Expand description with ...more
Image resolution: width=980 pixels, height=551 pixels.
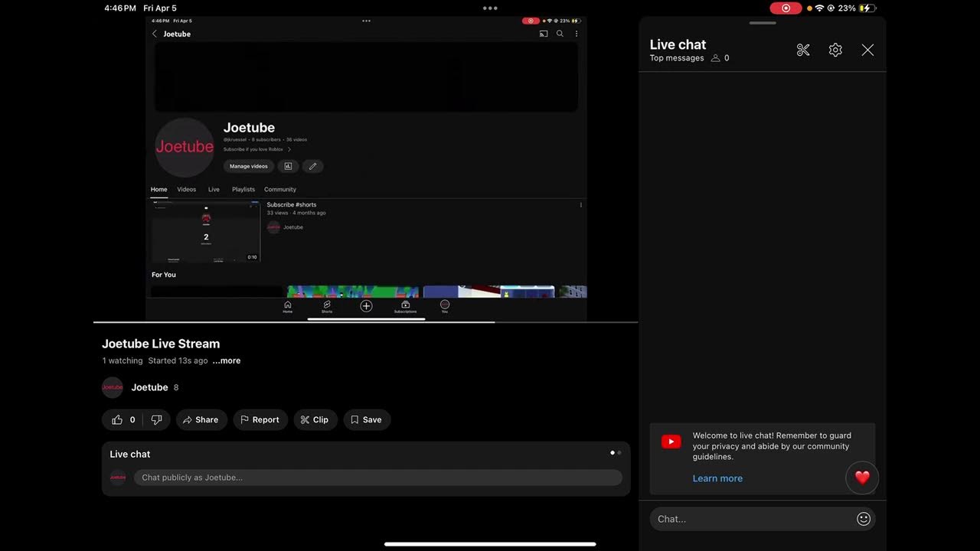coord(227,360)
